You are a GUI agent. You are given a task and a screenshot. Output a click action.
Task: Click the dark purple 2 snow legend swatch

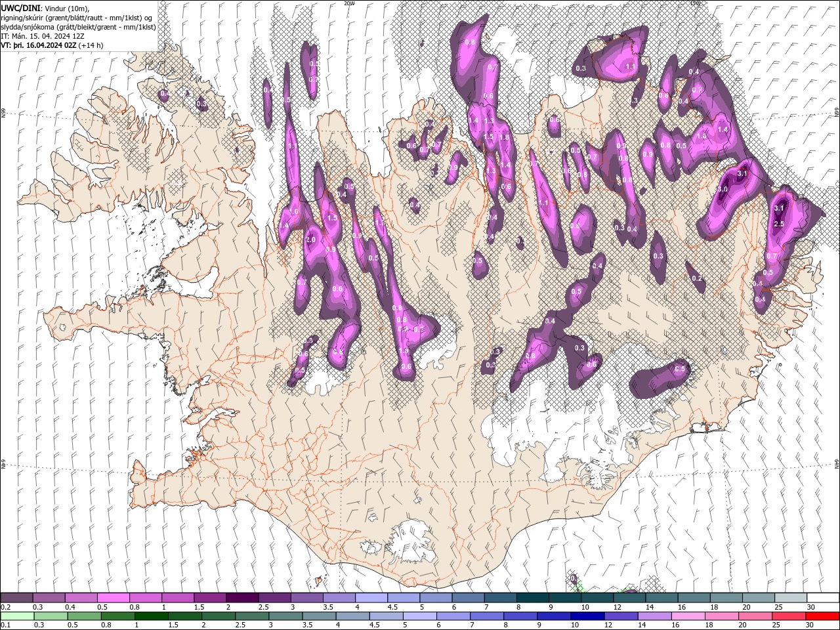[x=241, y=598]
